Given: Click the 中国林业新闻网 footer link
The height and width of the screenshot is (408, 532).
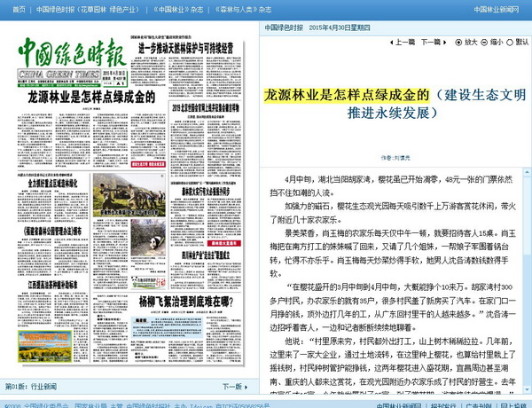Looking at the screenshot, I should [398, 404].
